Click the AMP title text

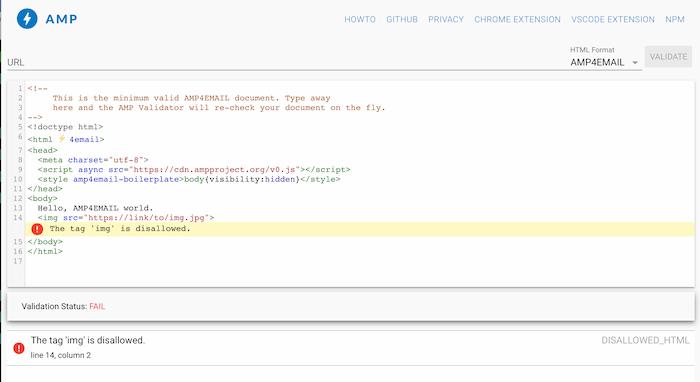click(x=62, y=19)
